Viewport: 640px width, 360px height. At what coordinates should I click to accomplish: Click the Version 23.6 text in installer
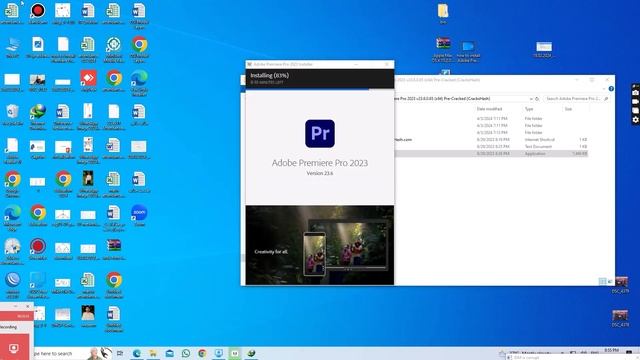pyautogui.click(x=320, y=173)
